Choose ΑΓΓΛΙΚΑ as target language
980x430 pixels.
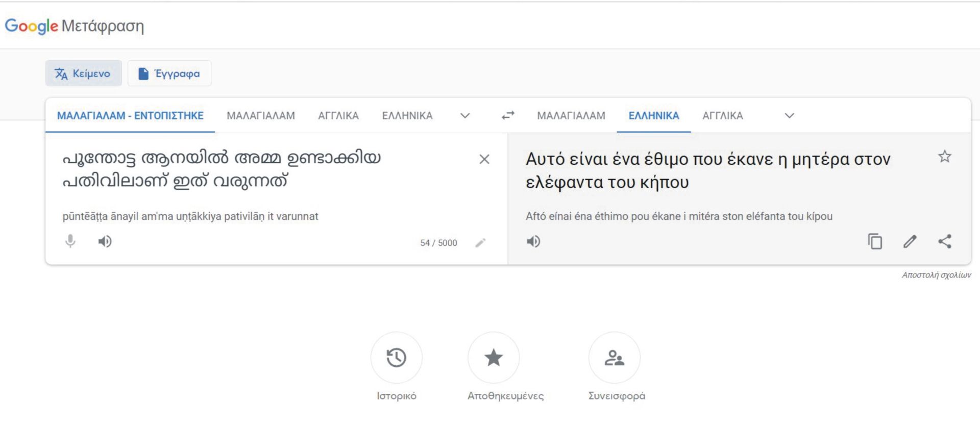click(x=723, y=116)
